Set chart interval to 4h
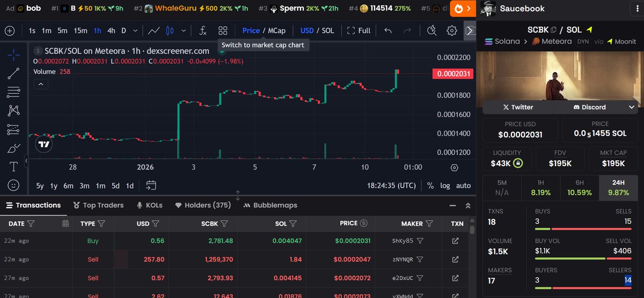The image size is (644, 298). pos(111,31)
